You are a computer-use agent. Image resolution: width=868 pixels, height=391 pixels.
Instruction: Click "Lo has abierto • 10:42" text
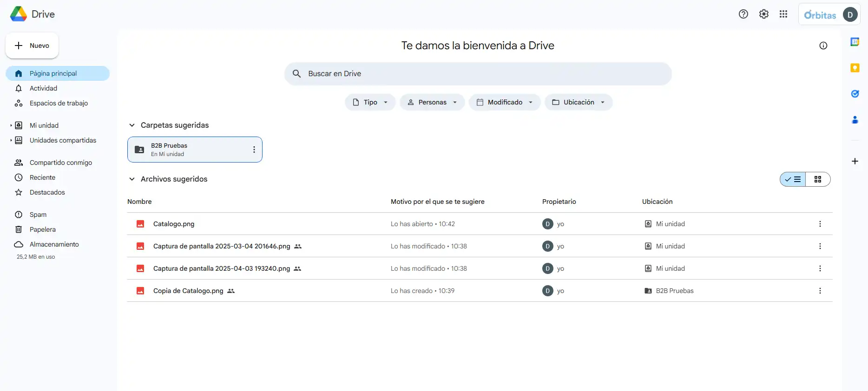tap(423, 224)
